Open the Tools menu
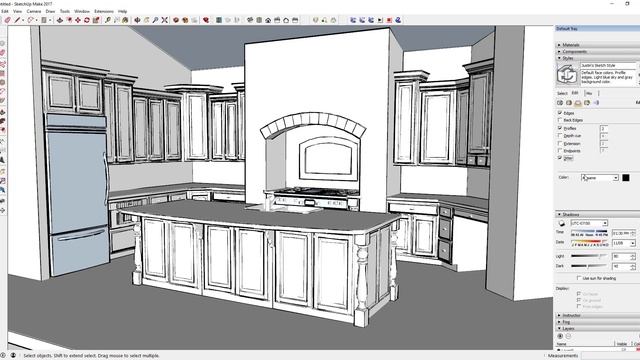Screen dimensions: 640x360 click(65, 11)
